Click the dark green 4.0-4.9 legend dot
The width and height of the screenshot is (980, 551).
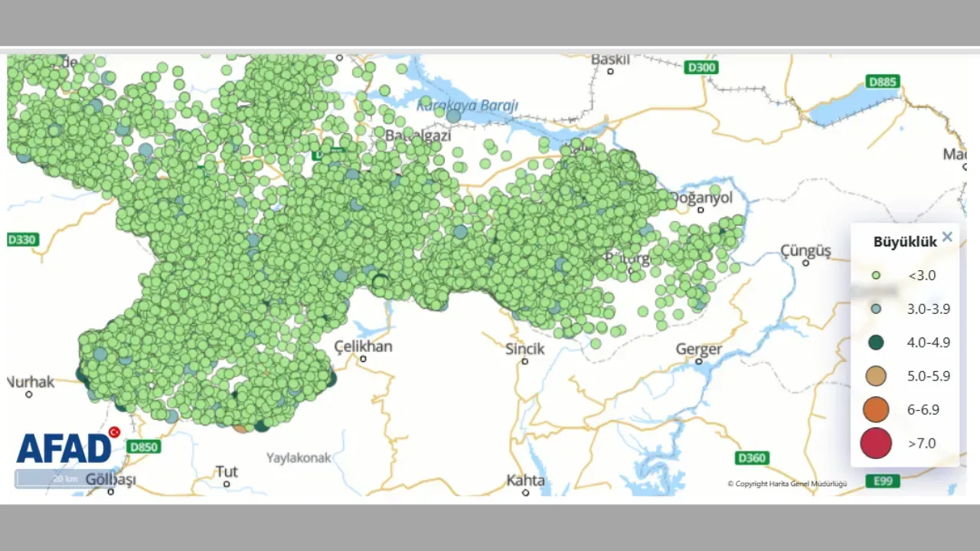tap(876, 342)
